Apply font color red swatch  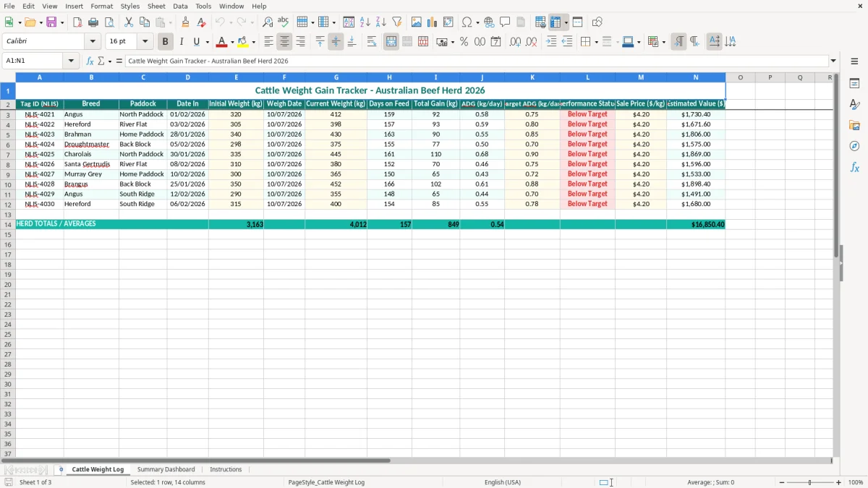click(x=222, y=42)
